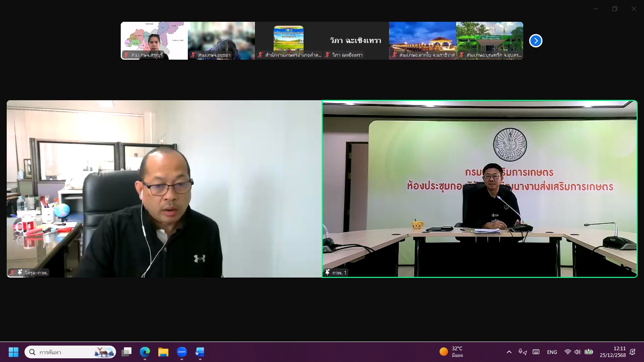Click the next participants arrow button
The image size is (644, 362).
tap(536, 41)
